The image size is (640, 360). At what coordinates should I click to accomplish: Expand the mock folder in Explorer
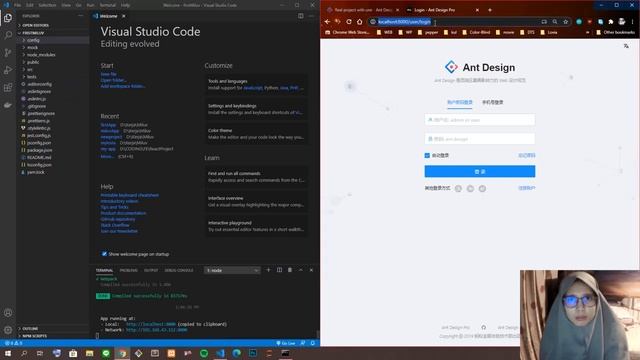(x=33, y=47)
